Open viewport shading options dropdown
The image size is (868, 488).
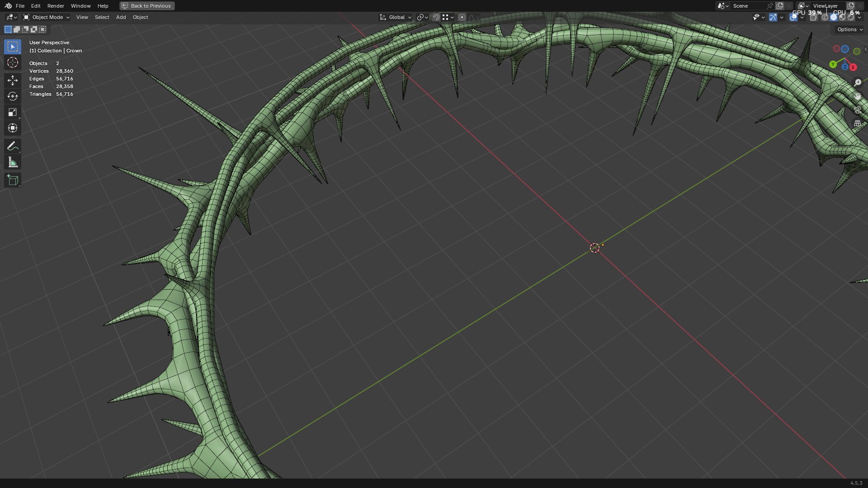[x=859, y=17]
